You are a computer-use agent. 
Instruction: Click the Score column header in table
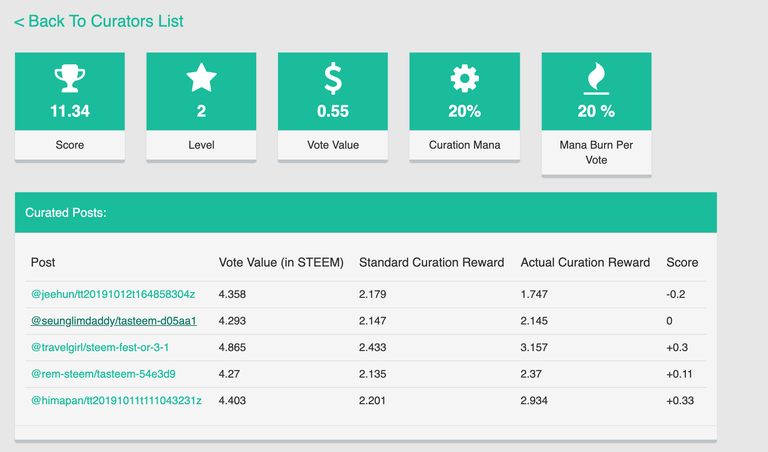[682, 262]
